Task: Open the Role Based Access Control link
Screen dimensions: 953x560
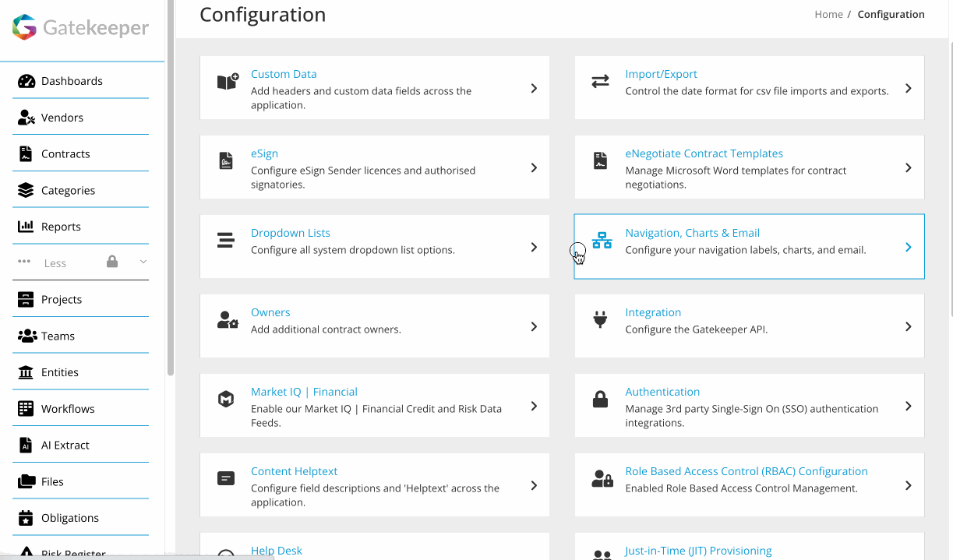Action: 746,471
